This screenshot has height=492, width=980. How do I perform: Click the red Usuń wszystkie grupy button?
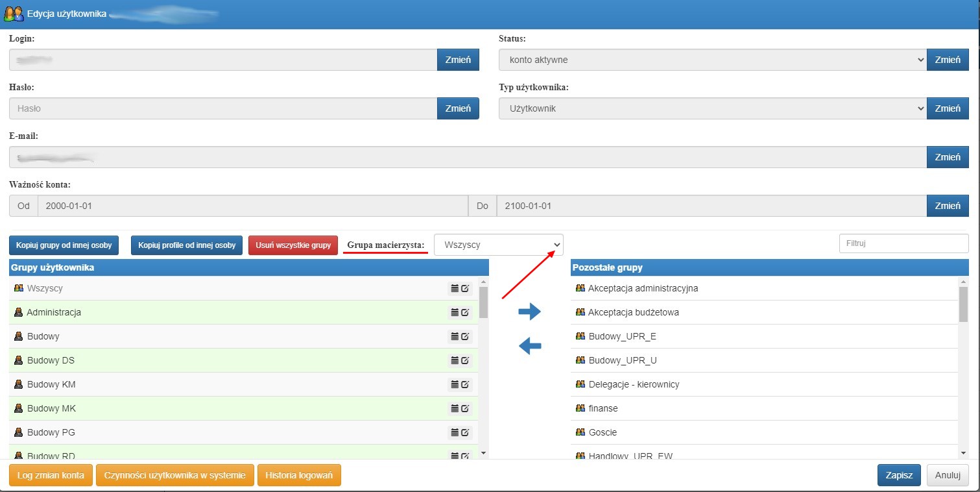(x=293, y=245)
